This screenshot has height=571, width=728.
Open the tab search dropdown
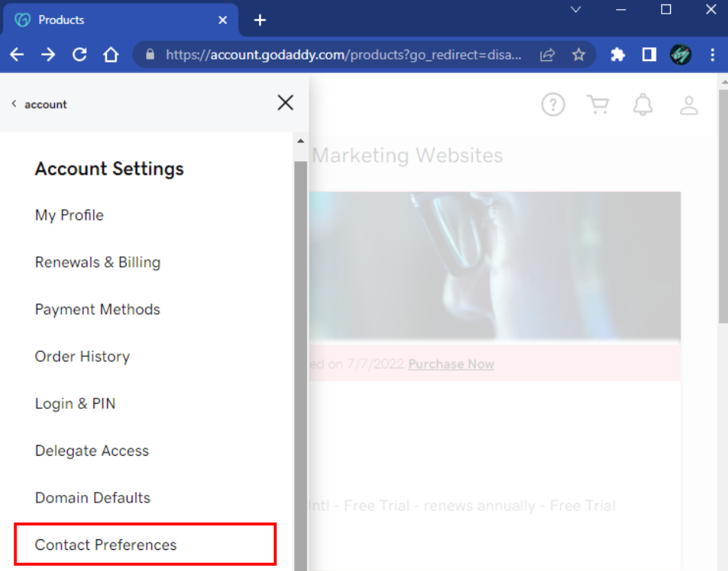[x=576, y=9]
